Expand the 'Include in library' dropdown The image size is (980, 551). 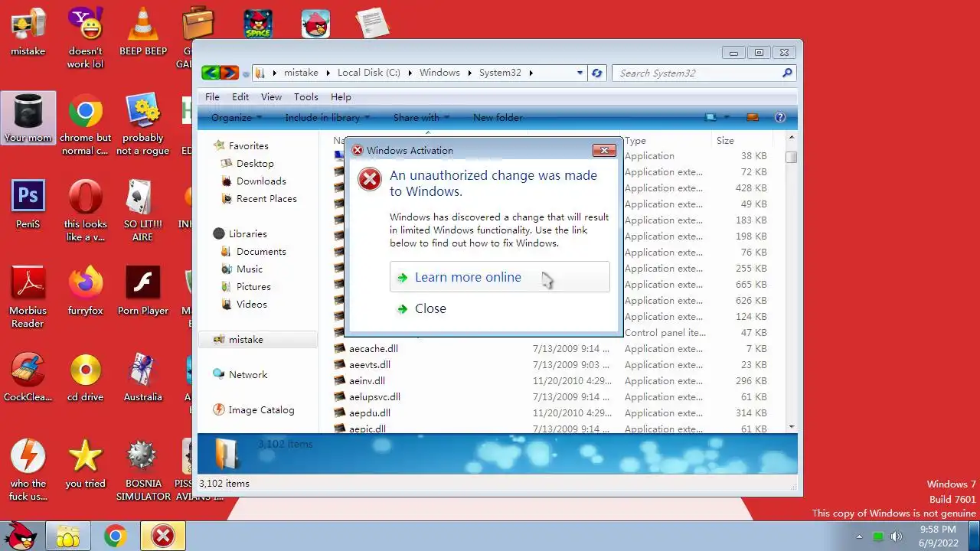[x=328, y=117]
